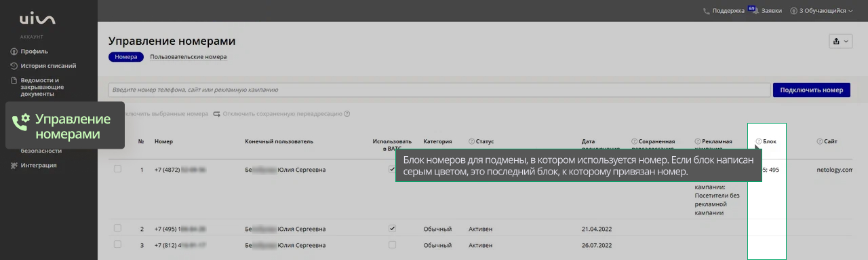Click the +7 (4872) number cell
The height and width of the screenshot is (260, 868).
pos(180,170)
